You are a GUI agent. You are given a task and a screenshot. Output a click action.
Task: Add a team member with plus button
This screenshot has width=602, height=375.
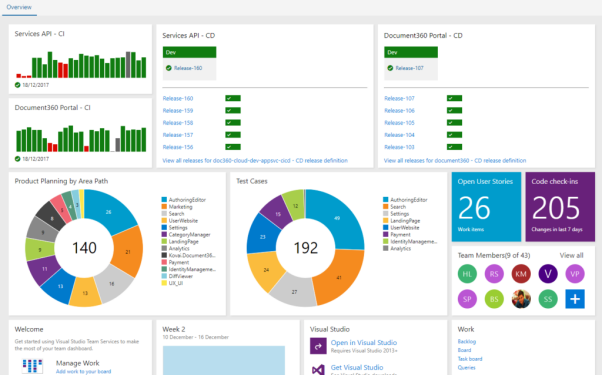pyautogui.click(x=575, y=299)
